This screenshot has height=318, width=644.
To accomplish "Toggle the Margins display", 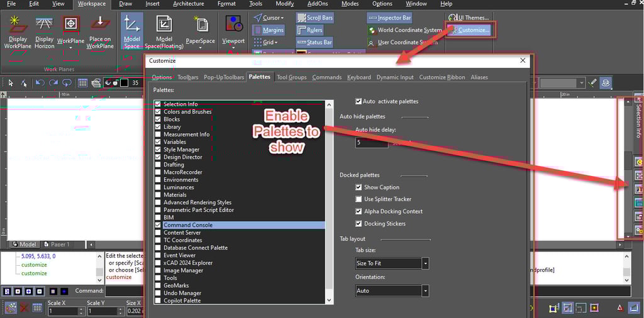I will point(268,30).
